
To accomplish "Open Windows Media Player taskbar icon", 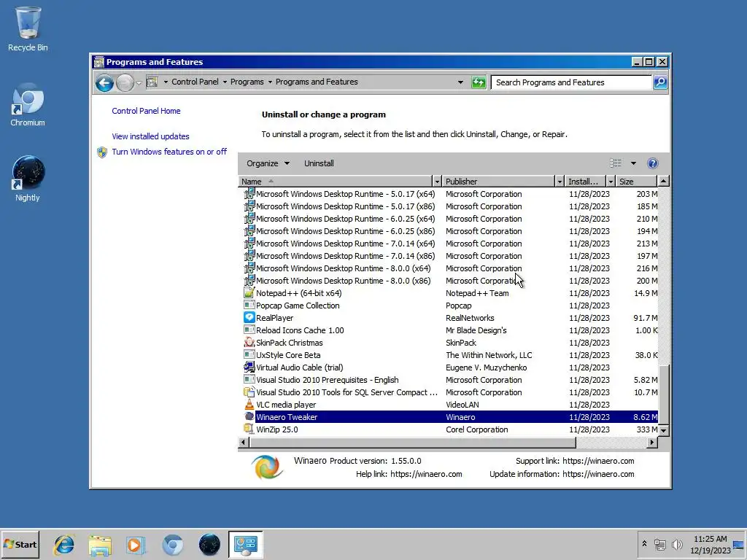I will tap(136, 544).
